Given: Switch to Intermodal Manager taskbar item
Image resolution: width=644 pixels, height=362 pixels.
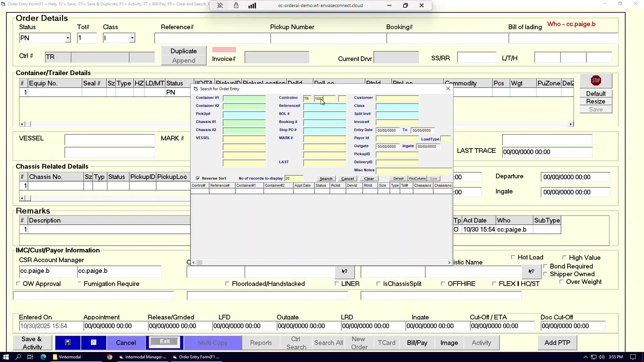Looking at the screenshot, I should click(x=143, y=357).
